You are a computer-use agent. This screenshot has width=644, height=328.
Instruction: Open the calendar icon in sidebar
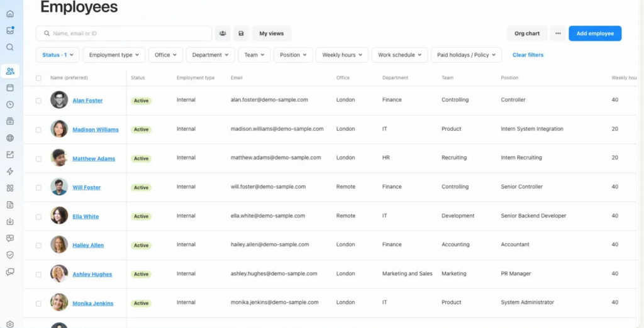[10, 88]
